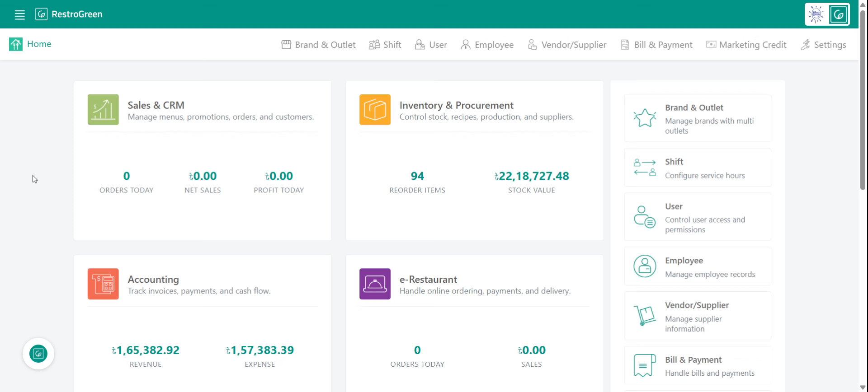
Task: Open the hamburger sidebar menu
Action: click(x=19, y=14)
